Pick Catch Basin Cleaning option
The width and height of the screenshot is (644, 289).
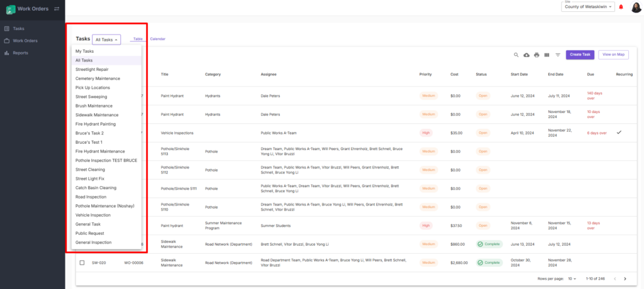[96, 188]
